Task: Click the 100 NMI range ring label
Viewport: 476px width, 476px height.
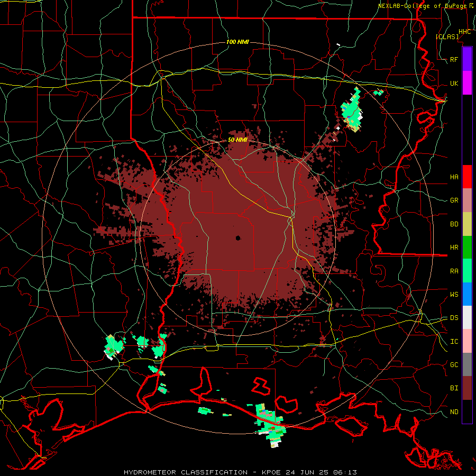Action: [x=237, y=42]
